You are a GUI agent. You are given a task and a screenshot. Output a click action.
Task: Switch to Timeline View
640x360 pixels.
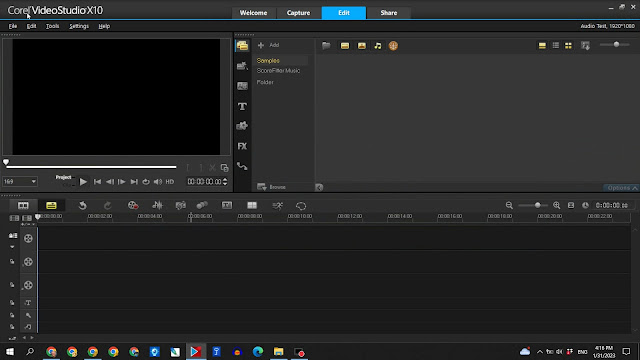click(x=51, y=205)
